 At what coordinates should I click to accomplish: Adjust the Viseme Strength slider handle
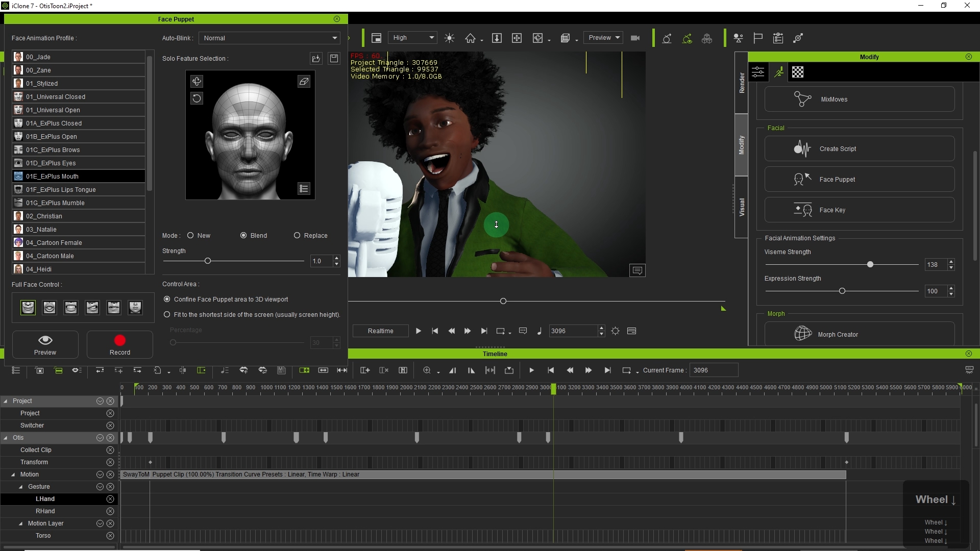[x=870, y=264]
